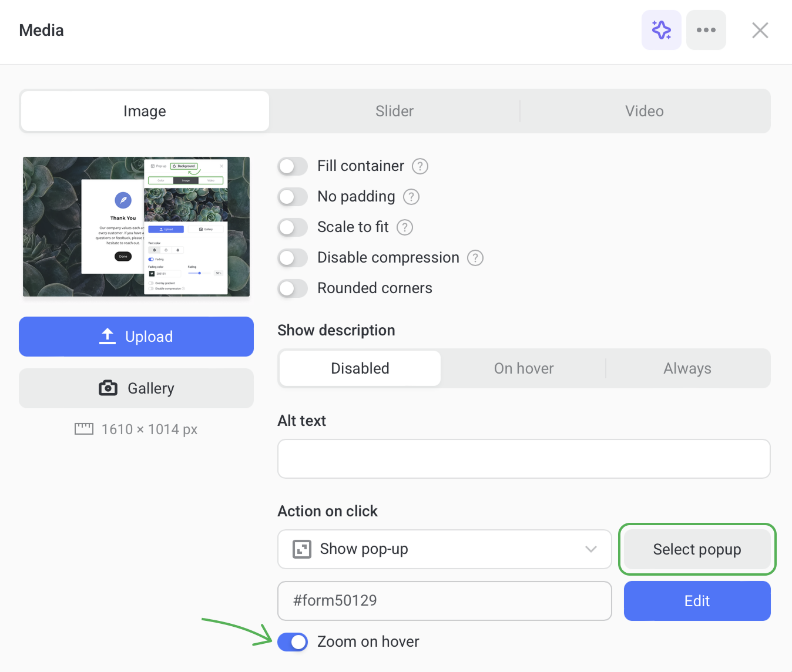Switch to the Video tab

[644, 111]
